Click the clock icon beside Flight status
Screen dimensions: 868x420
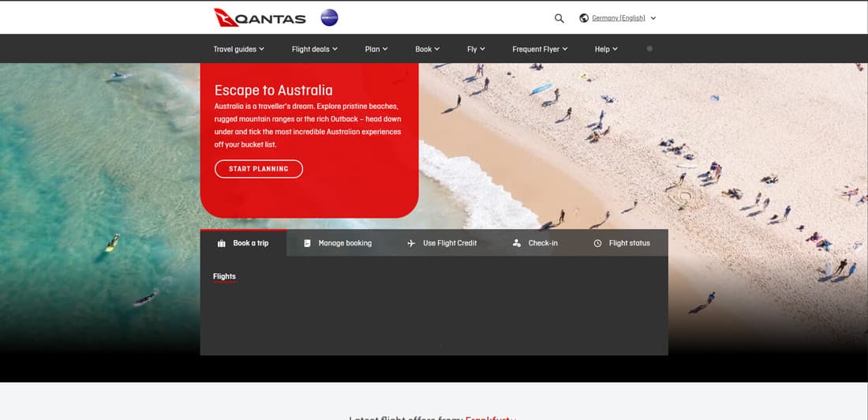click(x=597, y=243)
